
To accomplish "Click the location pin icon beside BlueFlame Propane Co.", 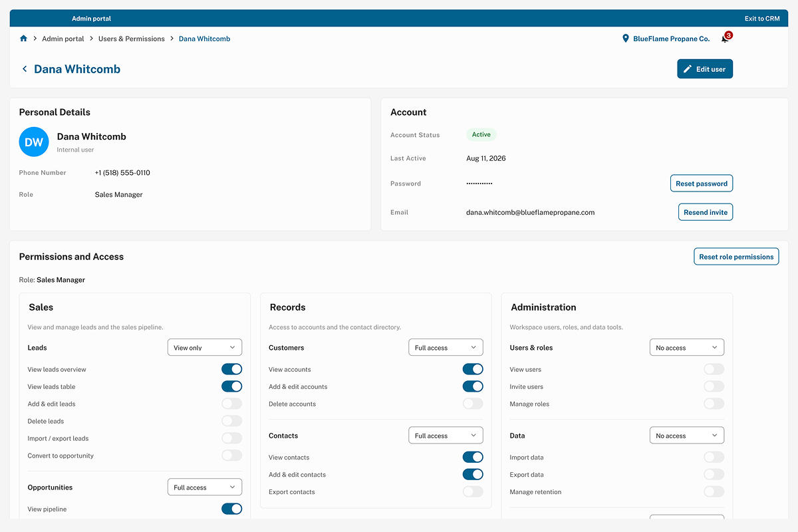I will (x=625, y=39).
